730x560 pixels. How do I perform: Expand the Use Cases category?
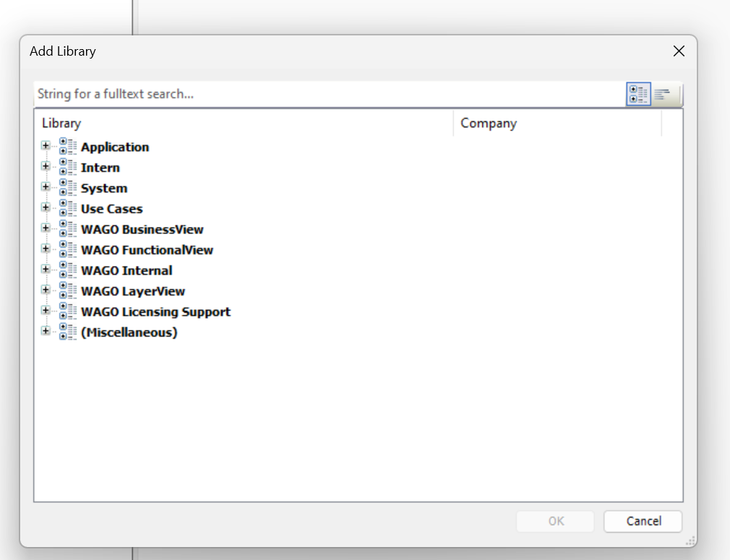click(46, 207)
